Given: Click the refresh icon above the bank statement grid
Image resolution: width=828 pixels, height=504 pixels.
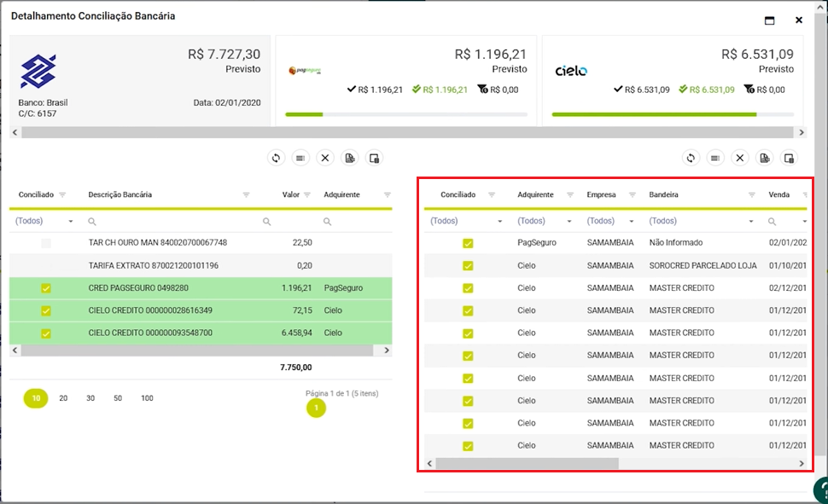Looking at the screenshot, I should [276, 158].
